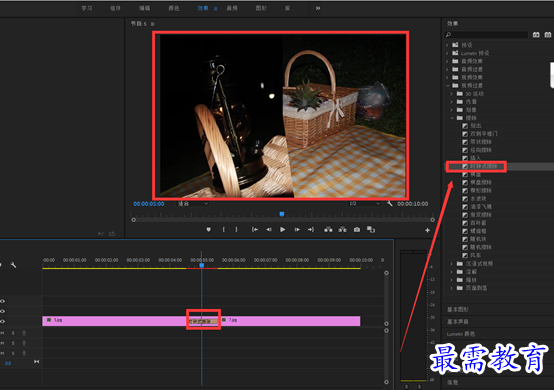Play the sequence in Program monitor
This screenshot has height=390, width=554.
coord(282,230)
